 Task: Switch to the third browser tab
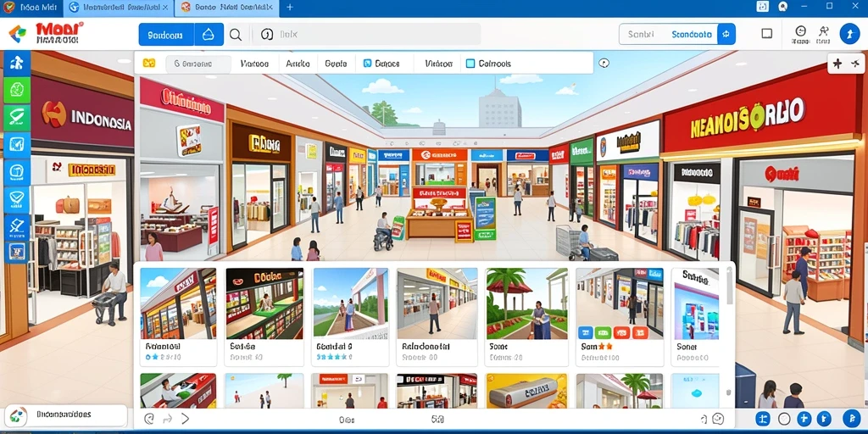[227, 8]
